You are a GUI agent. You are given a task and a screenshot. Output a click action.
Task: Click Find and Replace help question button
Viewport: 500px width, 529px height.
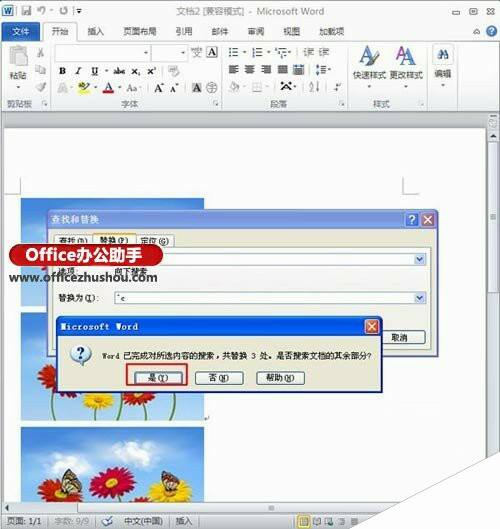tap(412, 220)
